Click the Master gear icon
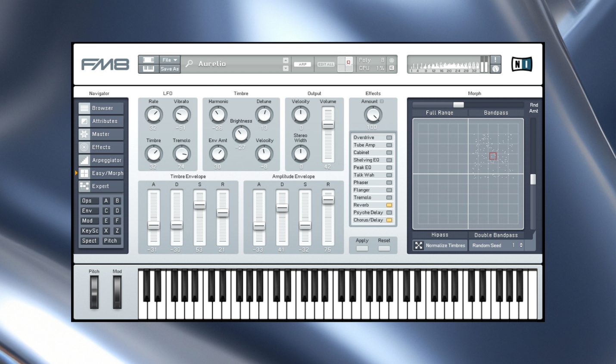This screenshot has height=364, width=616. click(x=84, y=134)
